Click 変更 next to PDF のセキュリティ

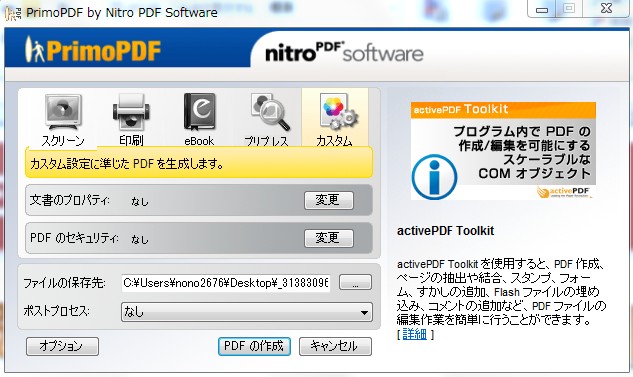point(329,238)
